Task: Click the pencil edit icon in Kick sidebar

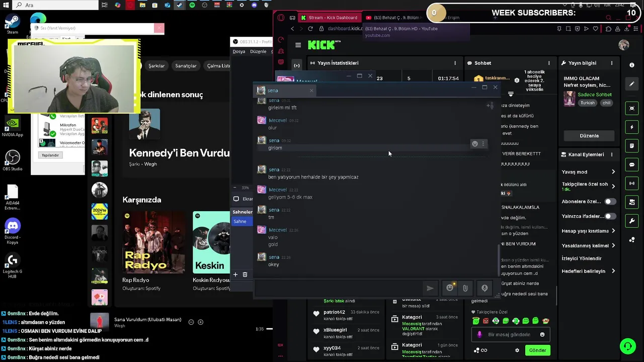Action: click(632, 84)
